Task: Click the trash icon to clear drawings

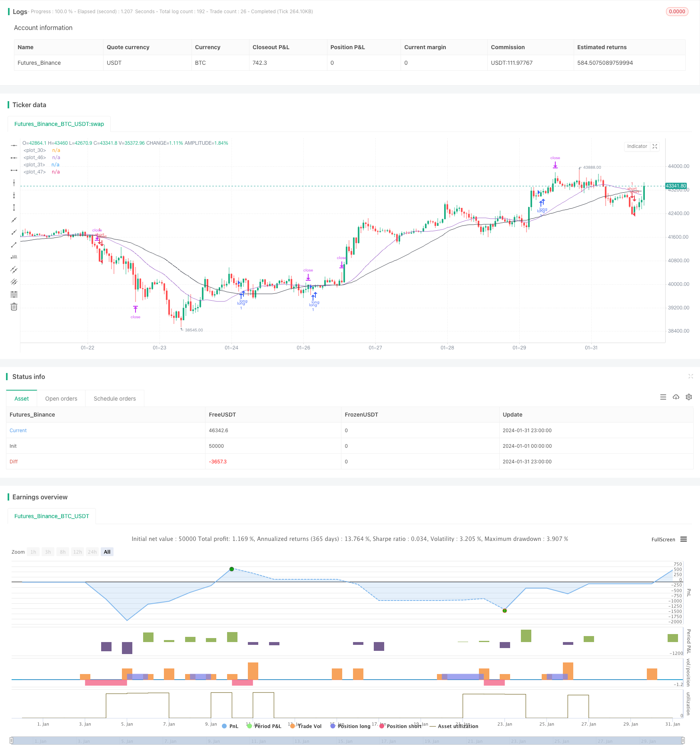Action: point(14,307)
